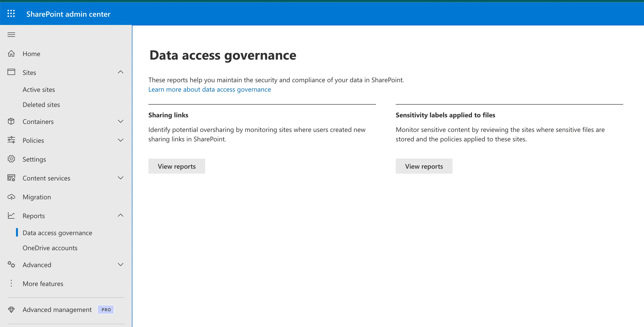The width and height of the screenshot is (644, 327).
Task: Select OneDrive accounts in navigation
Action: 50,248
